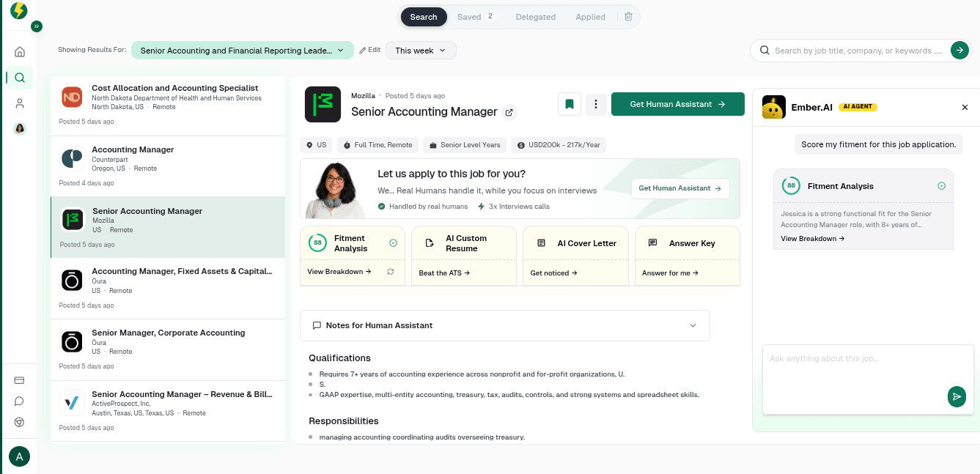Switch to the Applied tab
Screen dimensions: 980x474
[x=591, y=17]
